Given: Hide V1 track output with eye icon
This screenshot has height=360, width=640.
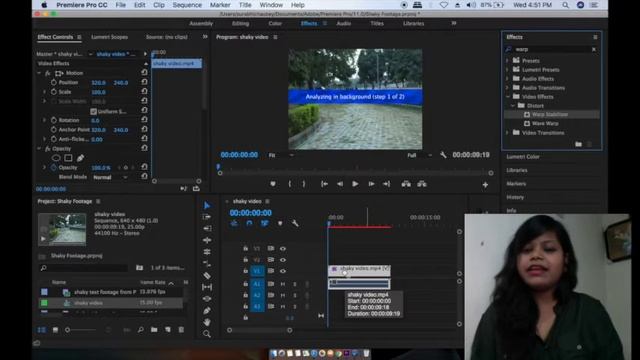Looking at the screenshot, I should pyautogui.click(x=282, y=271).
